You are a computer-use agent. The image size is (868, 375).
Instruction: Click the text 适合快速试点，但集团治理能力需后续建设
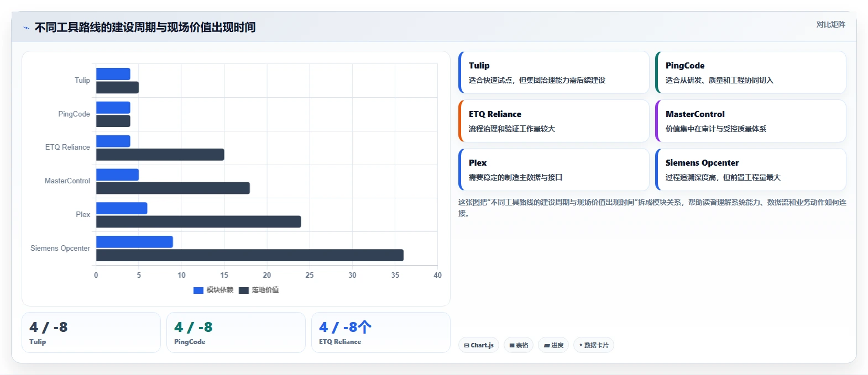(537, 80)
